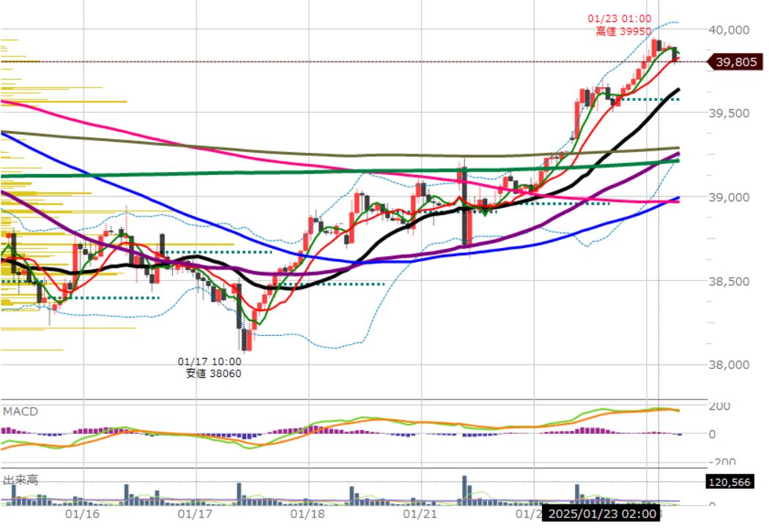Click the 01/17 date axis label
The image size is (769, 532).
pyautogui.click(x=195, y=514)
